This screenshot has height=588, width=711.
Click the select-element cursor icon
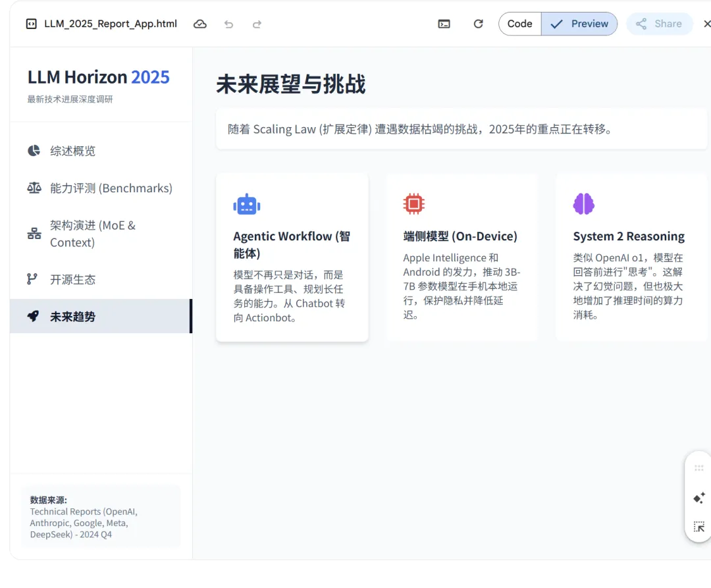[x=699, y=527]
